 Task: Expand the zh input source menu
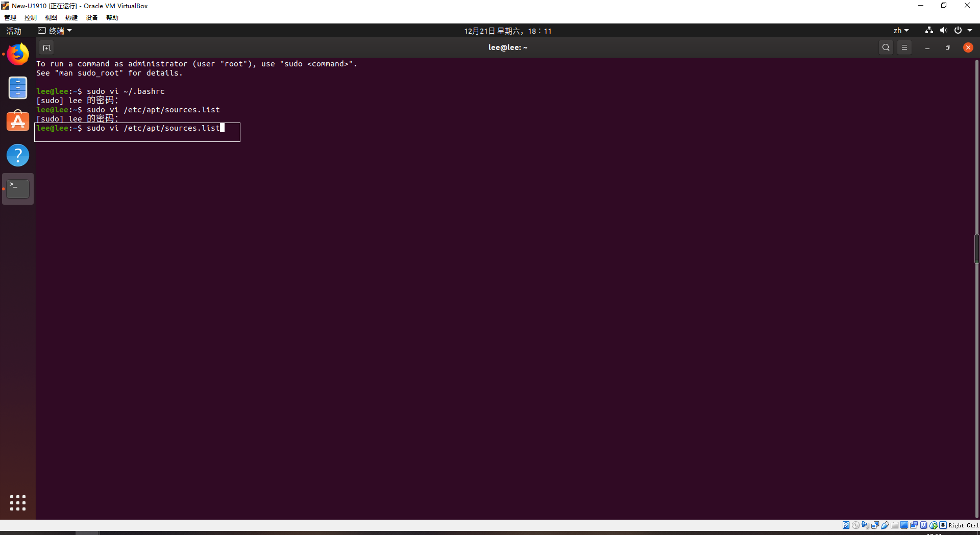901,31
